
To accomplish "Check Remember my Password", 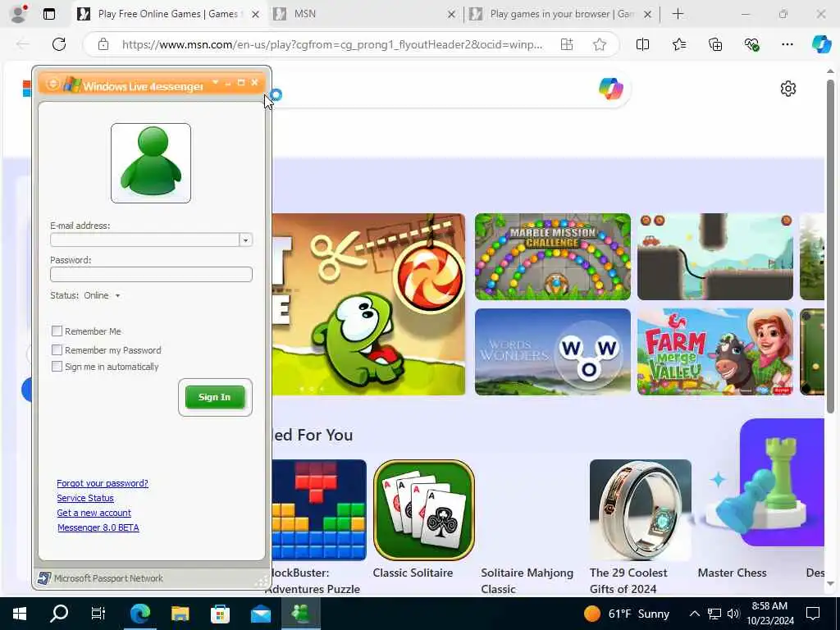I will [57, 349].
